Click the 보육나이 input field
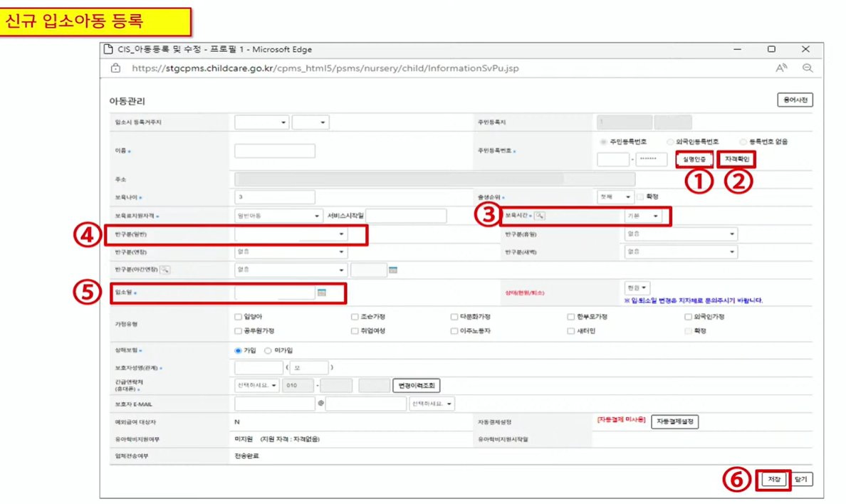Screen dimensions: 846x504 [275, 197]
